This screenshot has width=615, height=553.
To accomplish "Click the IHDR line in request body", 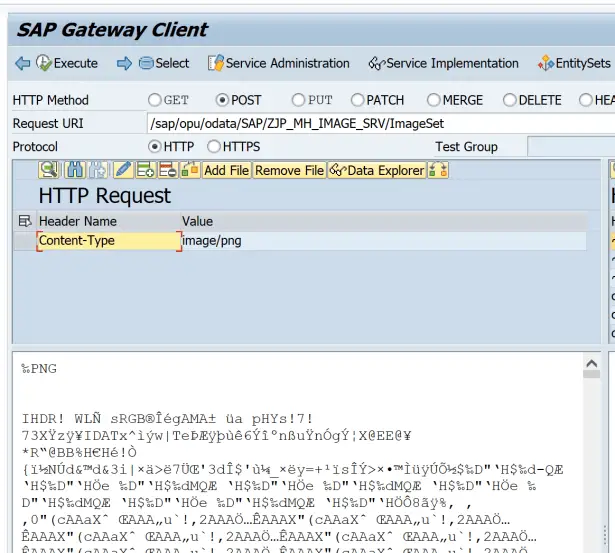I will [167, 419].
